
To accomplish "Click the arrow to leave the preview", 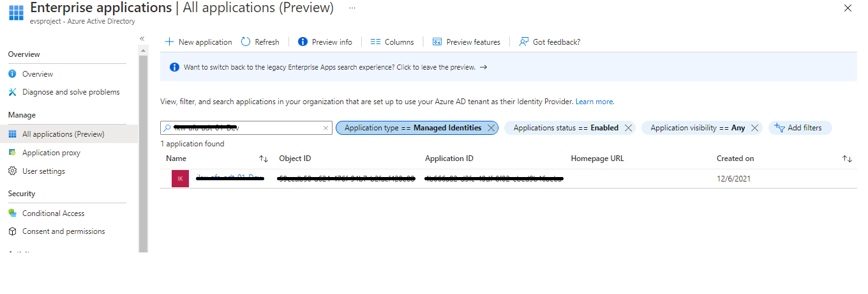I will [x=483, y=67].
